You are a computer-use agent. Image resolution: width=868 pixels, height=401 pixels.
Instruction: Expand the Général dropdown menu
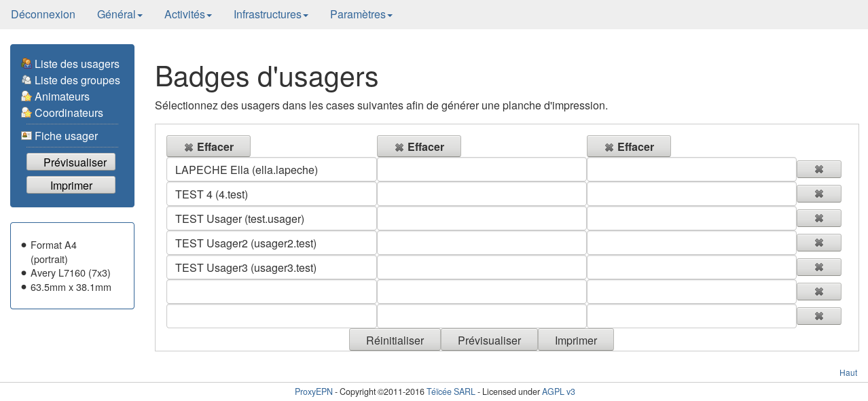(x=120, y=15)
